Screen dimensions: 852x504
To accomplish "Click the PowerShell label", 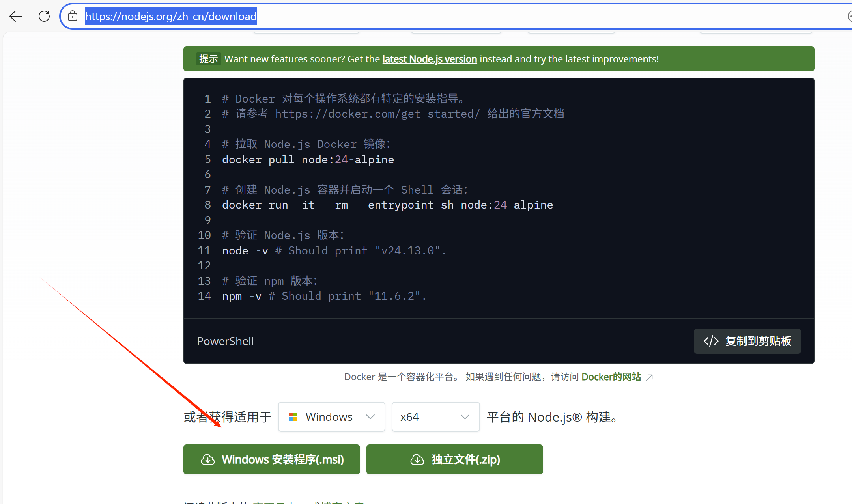I will click(x=225, y=341).
